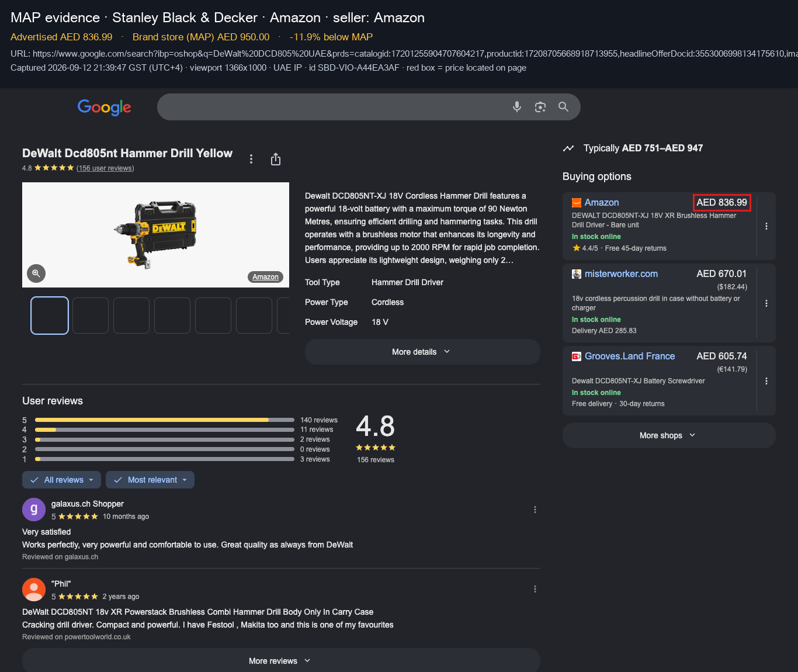
Task: Click the "Typically AED 751–AED 947" text
Action: [643, 148]
